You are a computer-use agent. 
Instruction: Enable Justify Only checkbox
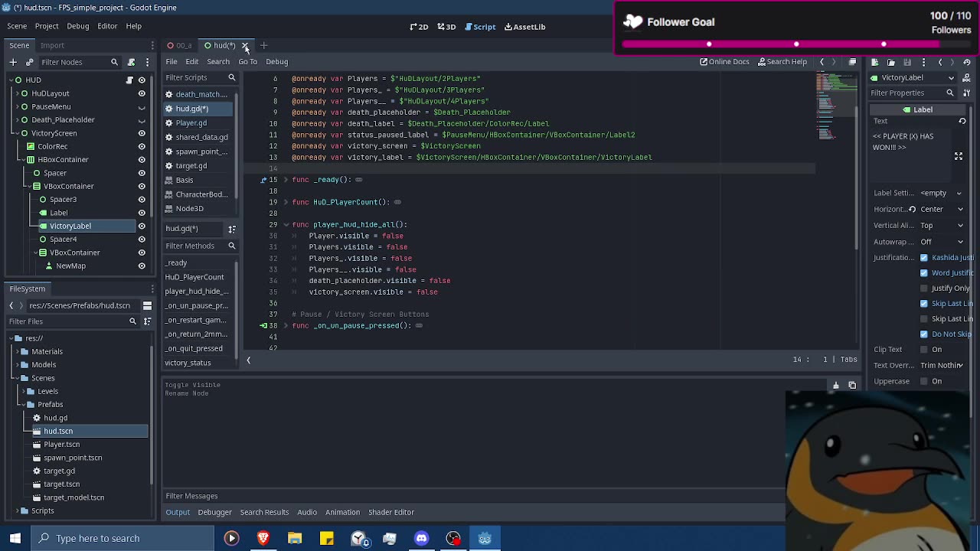[923, 289]
